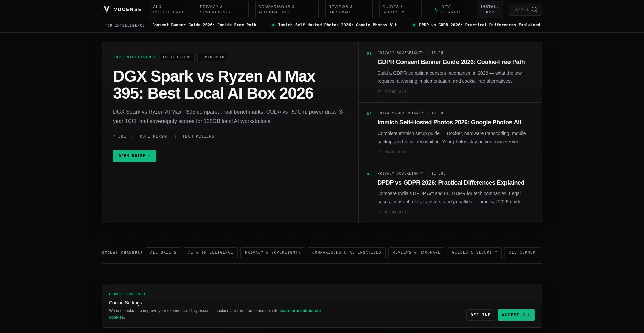Click the Dev Corner terminal prompt icon

436,9
